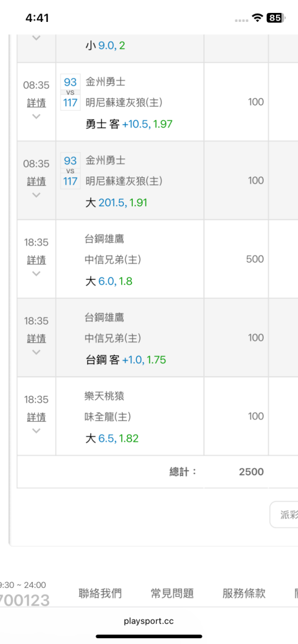Tap the playsport.cc address bar
This screenshot has height=644, width=298.
(x=149, y=621)
